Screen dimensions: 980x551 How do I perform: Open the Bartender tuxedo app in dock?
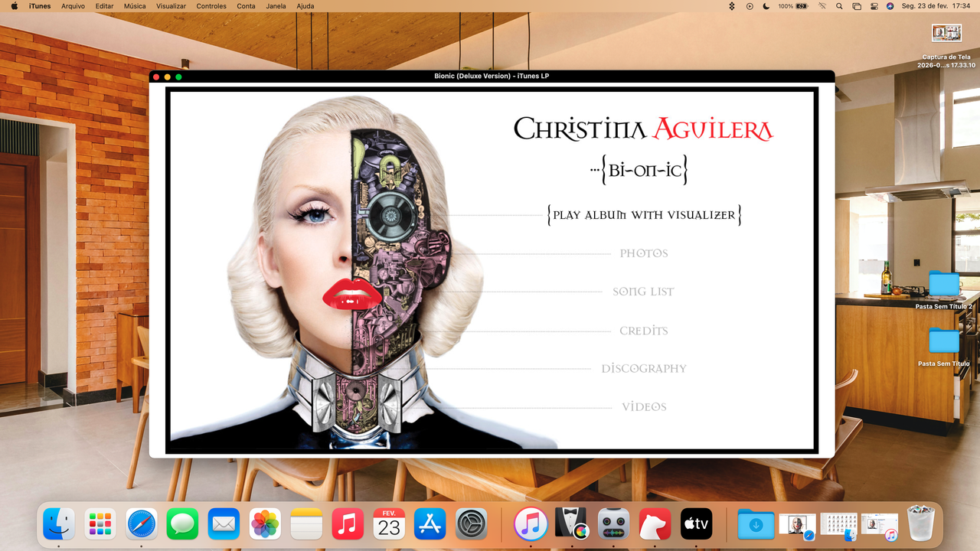[571, 524]
